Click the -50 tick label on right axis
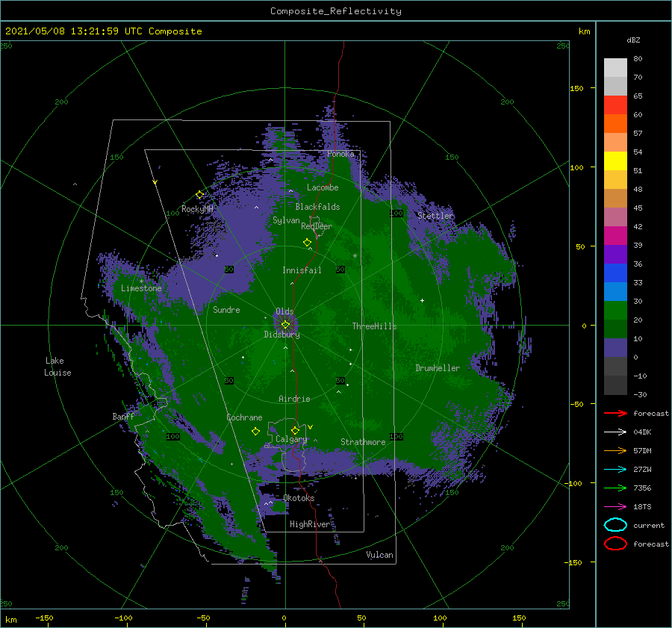Viewport: 672px width, 628px height. click(576, 404)
